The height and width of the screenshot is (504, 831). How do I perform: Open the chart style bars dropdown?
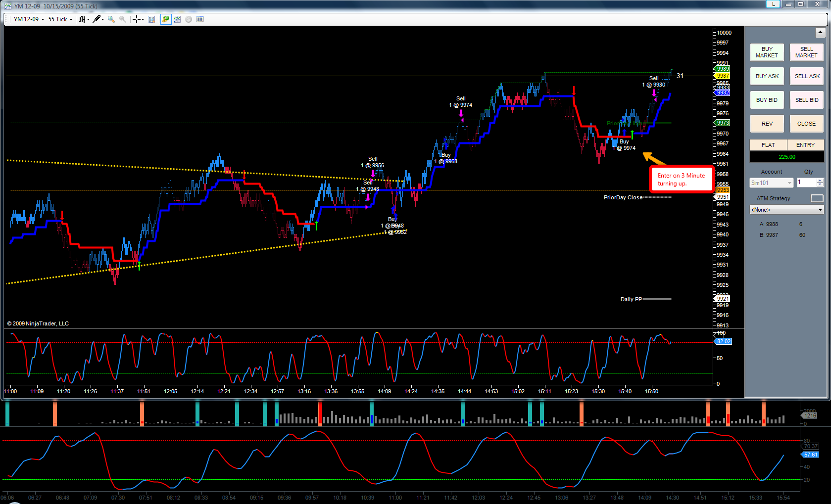pos(84,19)
